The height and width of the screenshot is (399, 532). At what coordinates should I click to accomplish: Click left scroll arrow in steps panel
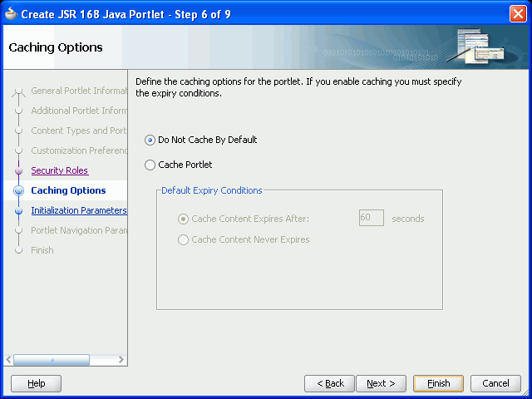click(x=8, y=359)
